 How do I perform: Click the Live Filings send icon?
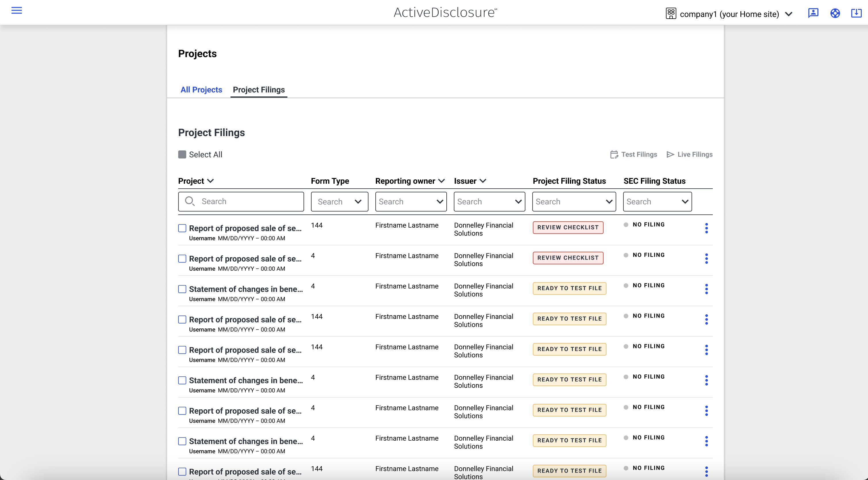[670, 154]
